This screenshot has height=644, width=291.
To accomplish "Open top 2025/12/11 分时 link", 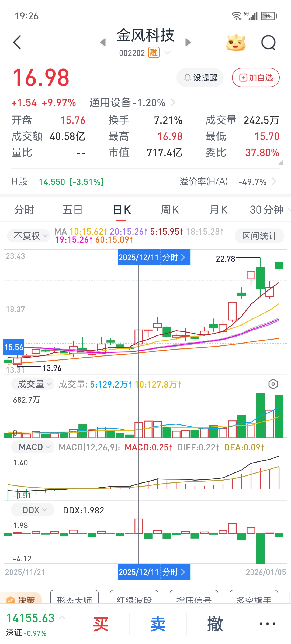I will (154, 257).
